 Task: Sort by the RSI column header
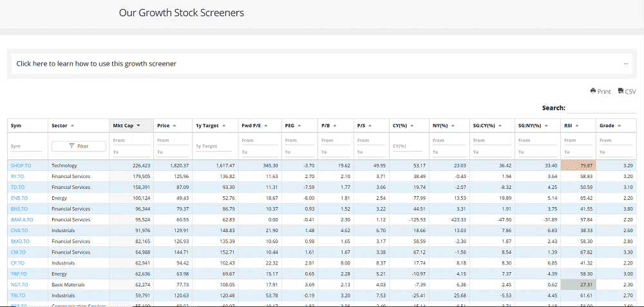tap(571, 126)
